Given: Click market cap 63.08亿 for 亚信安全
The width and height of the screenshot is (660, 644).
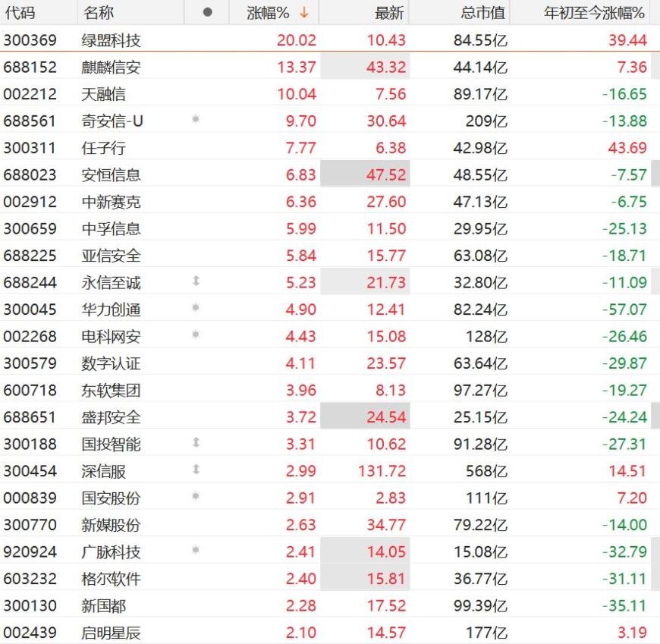Looking at the screenshot, I should click(480, 256).
